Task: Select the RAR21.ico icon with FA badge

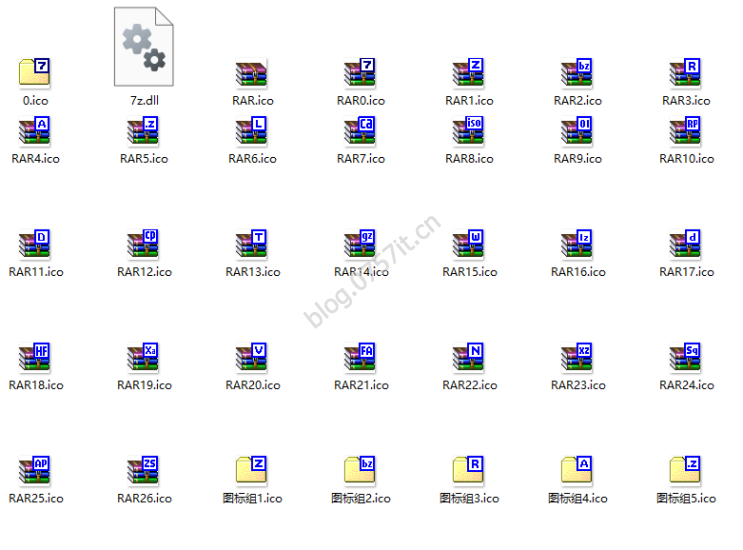Action: pyautogui.click(x=360, y=358)
